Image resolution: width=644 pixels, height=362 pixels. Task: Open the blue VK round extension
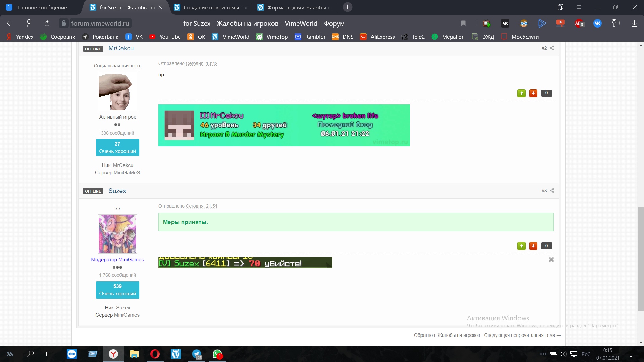(x=597, y=23)
